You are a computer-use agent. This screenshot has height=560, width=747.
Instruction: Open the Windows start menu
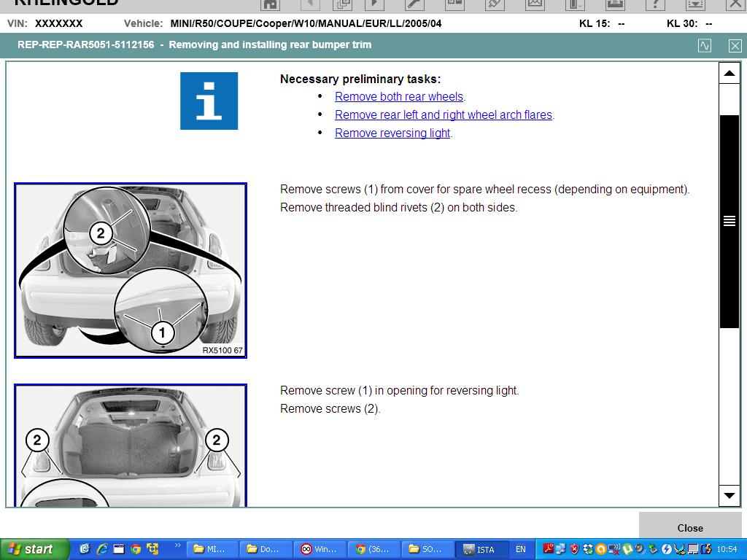[34, 549]
